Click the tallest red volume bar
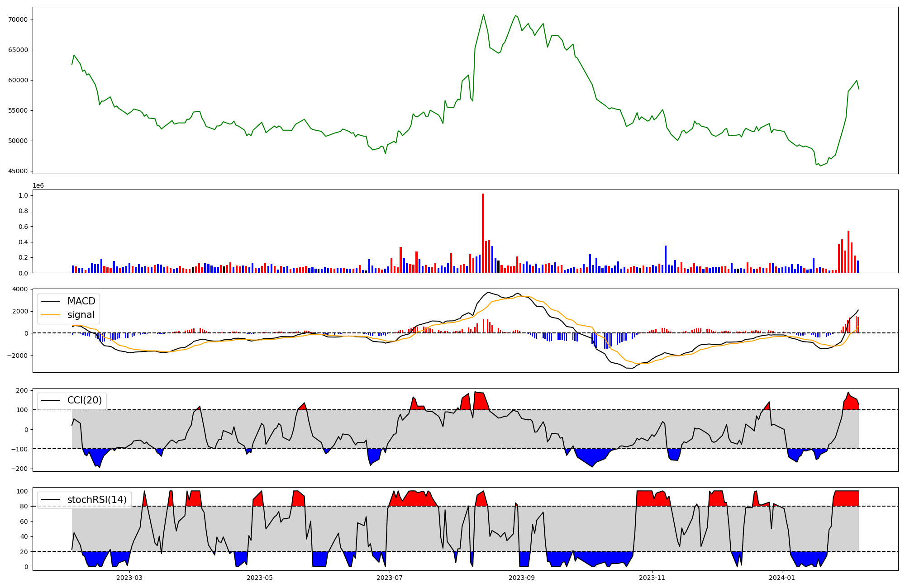Image resolution: width=905 pixels, height=588 pixels. (x=483, y=233)
